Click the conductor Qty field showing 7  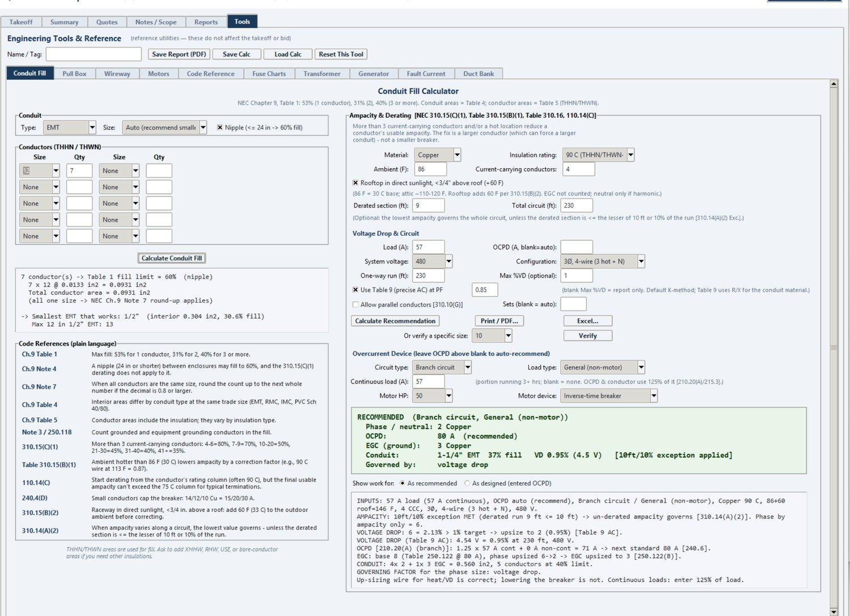tap(79, 171)
